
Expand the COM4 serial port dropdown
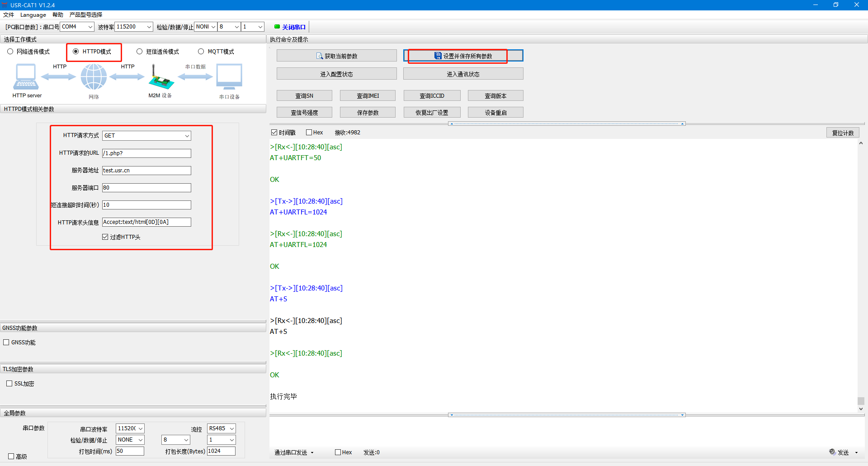click(x=90, y=27)
